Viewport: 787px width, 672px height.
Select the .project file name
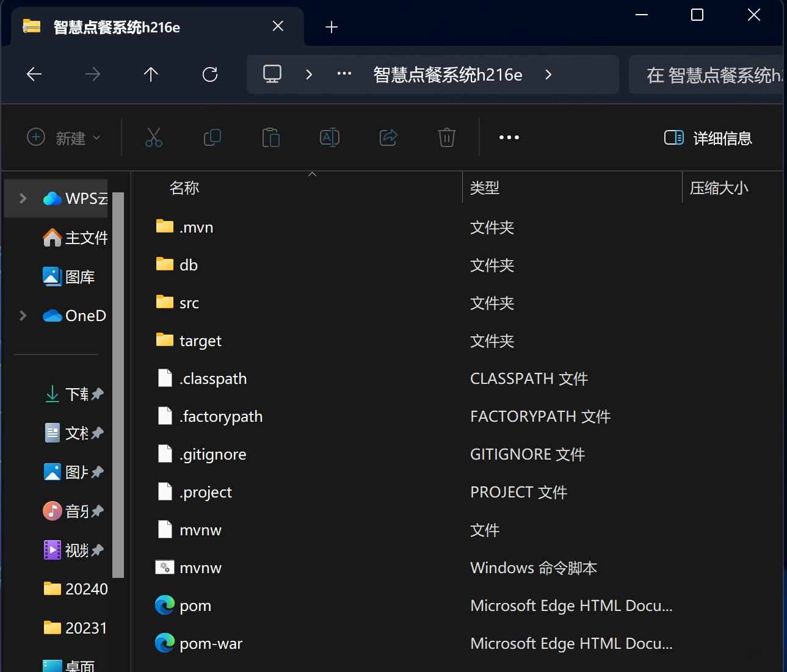[x=206, y=492]
